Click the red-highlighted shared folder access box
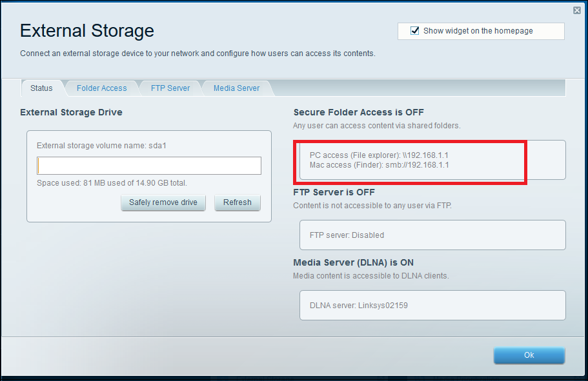Viewport: 588px width, 381px height. coord(410,161)
